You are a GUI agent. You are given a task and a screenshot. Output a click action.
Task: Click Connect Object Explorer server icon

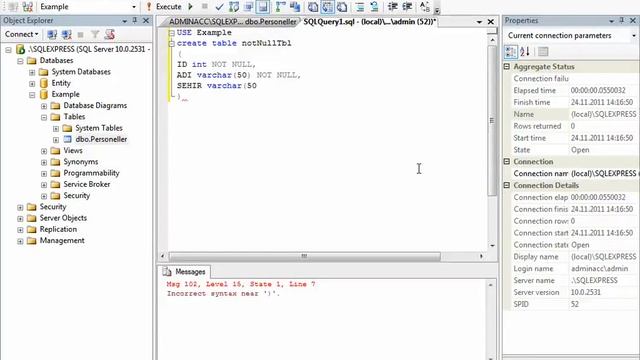pyautogui.click(x=52, y=34)
